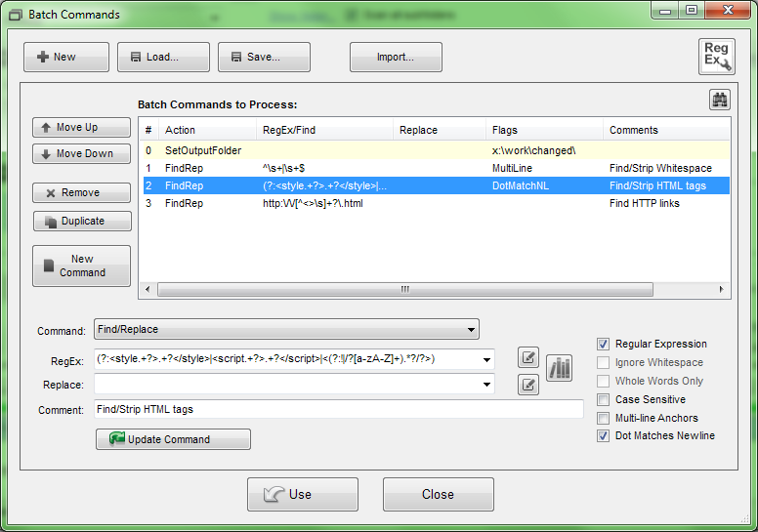Click the Action column header
This screenshot has height=532, width=758.
point(207,130)
